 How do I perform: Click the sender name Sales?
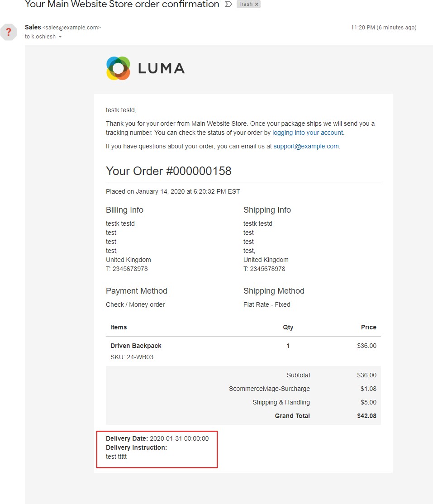(x=33, y=28)
